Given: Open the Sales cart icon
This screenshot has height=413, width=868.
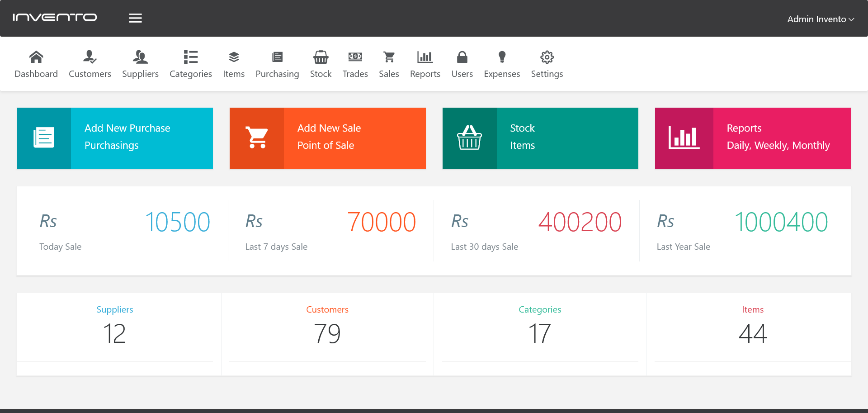Looking at the screenshot, I should coord(389,57).
